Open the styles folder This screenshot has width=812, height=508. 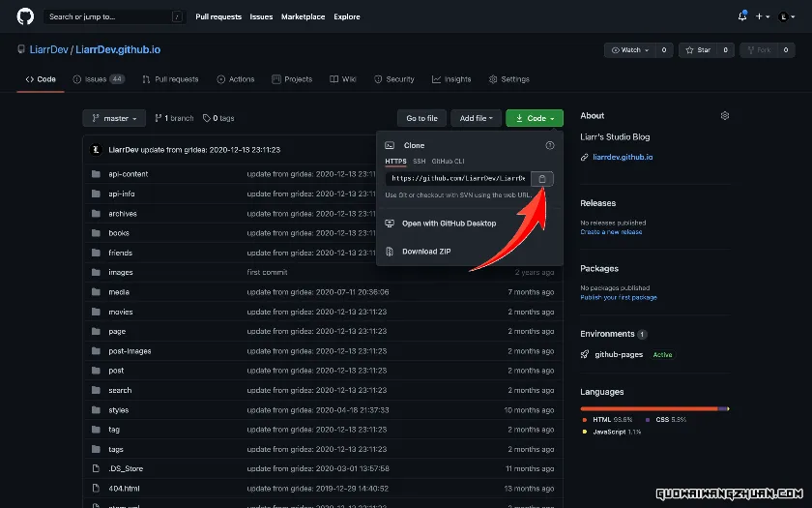click(x=119, y=410)
